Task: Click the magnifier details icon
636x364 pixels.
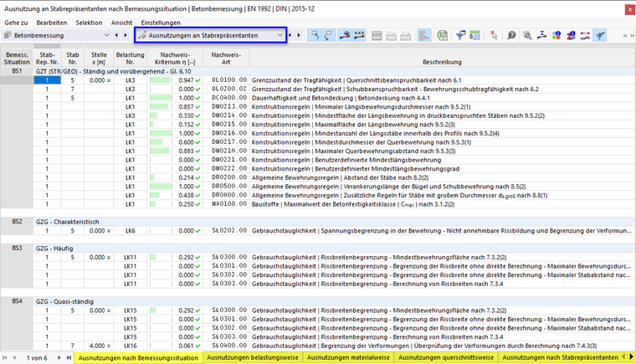Action: (x=527, y=36)
